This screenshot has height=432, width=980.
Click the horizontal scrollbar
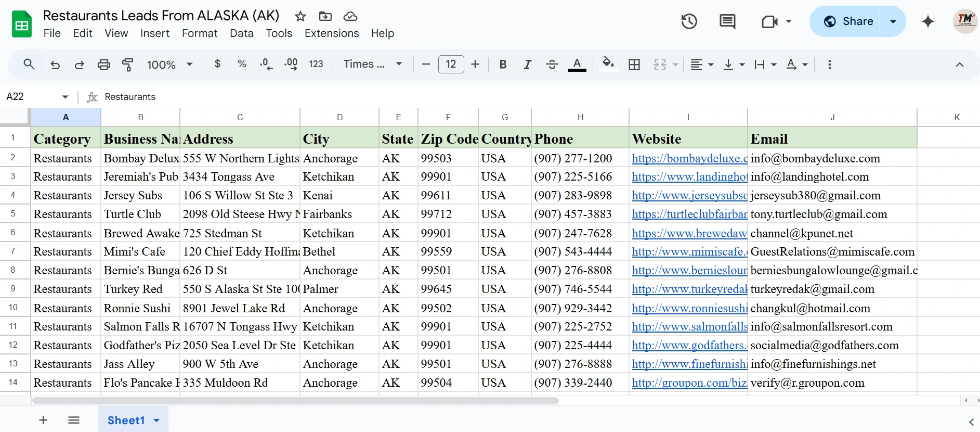[295, 401]
